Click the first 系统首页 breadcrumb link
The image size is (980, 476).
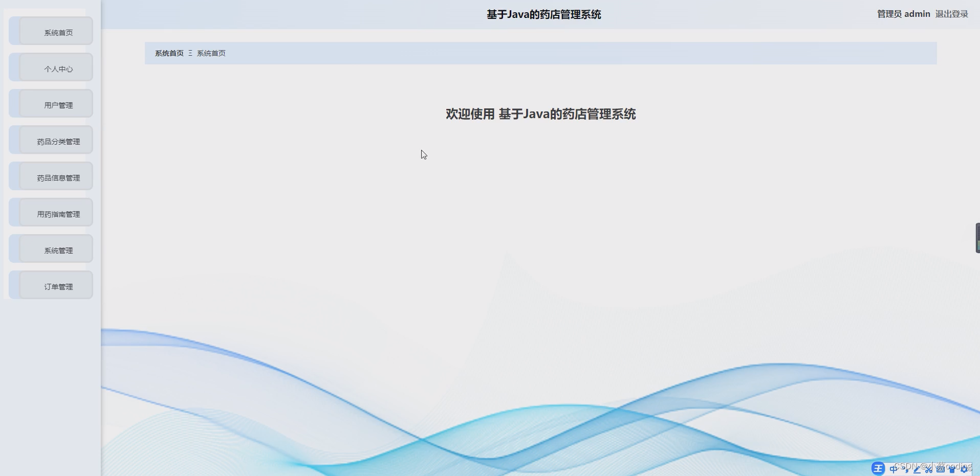coord(169,53)
